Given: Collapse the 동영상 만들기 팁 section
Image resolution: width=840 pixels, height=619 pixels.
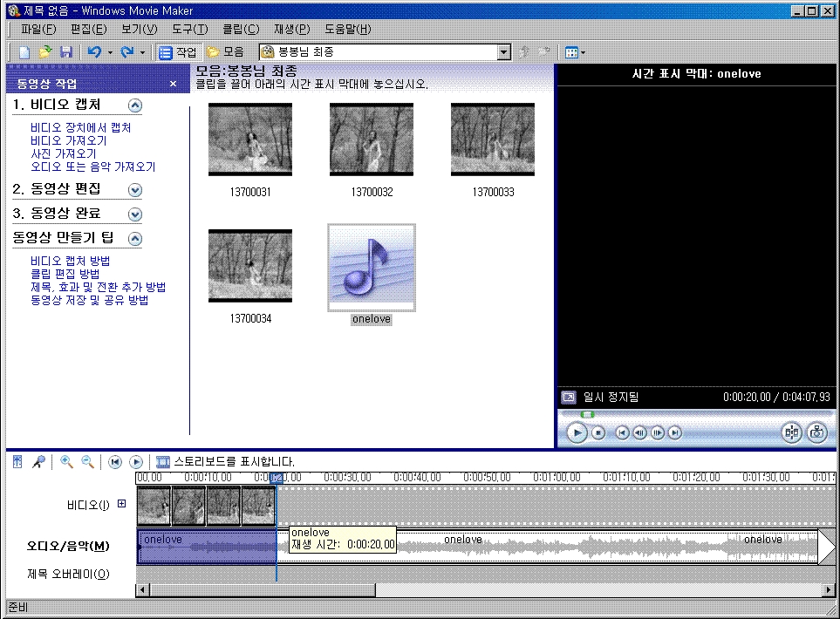Looking at the screenshot, I should (135, 239).
